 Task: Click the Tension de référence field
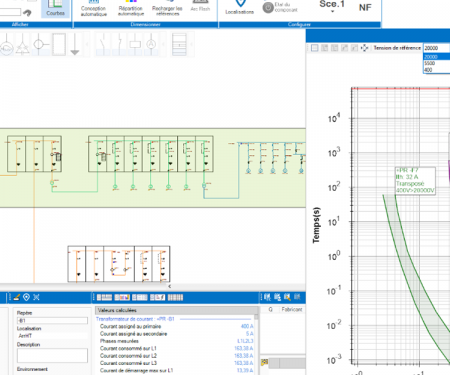point(437,48)
